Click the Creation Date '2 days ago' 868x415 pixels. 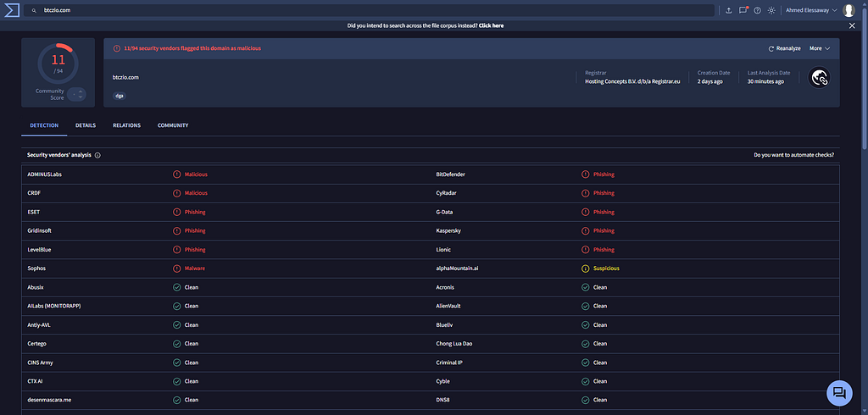click(x=709, y=81)
